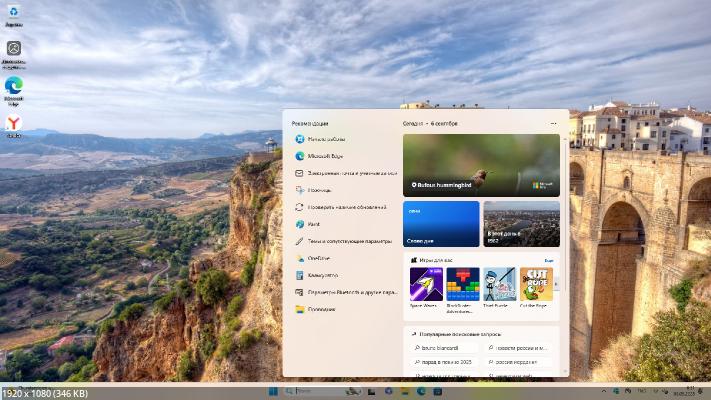Click the 'Еще' link in games section
The image size is (711, 400).
coord(549,260)
